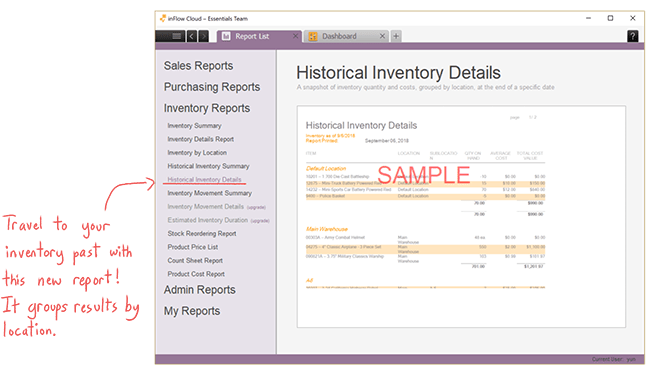Expand the Sales Reports section
650x366 pixels.
tap(199, 65)
